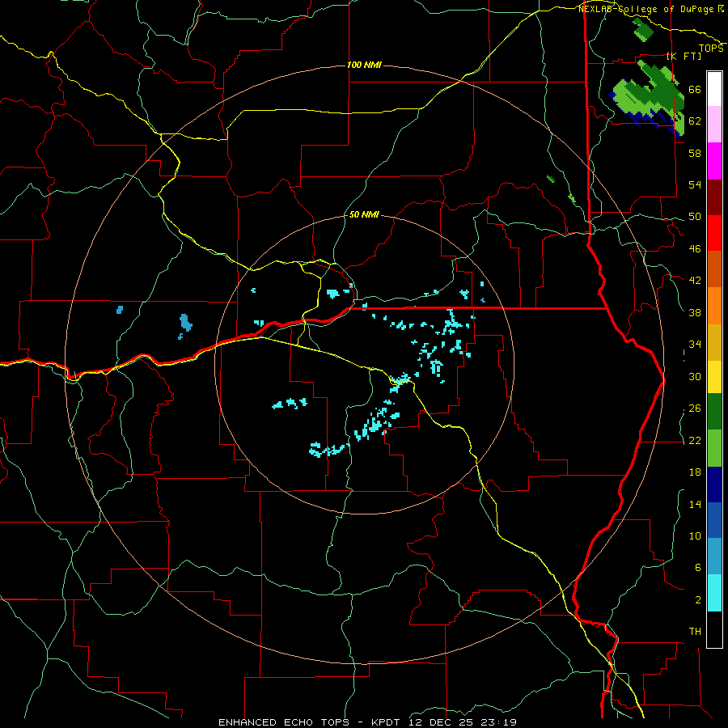Click the medium-blue echo blob west of the 50 NMI ring
728x728 pixels.
pyautogui.click(x=185, y=323)
